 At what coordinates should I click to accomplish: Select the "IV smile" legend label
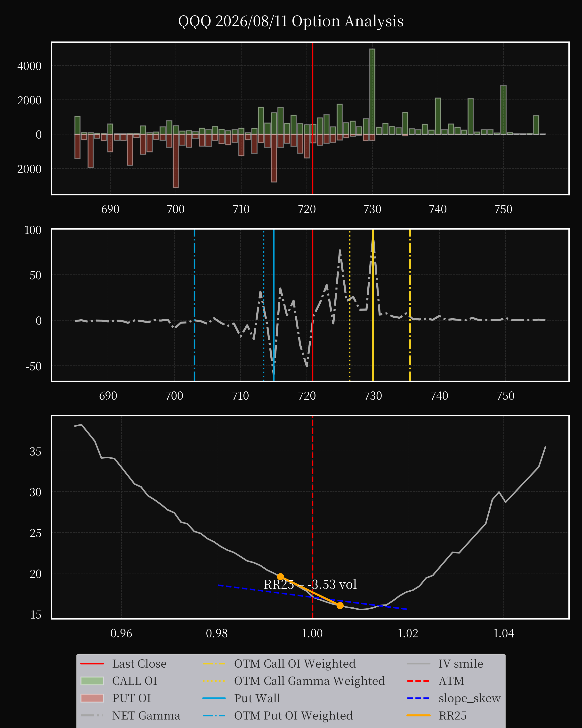(x=461, y=663)
